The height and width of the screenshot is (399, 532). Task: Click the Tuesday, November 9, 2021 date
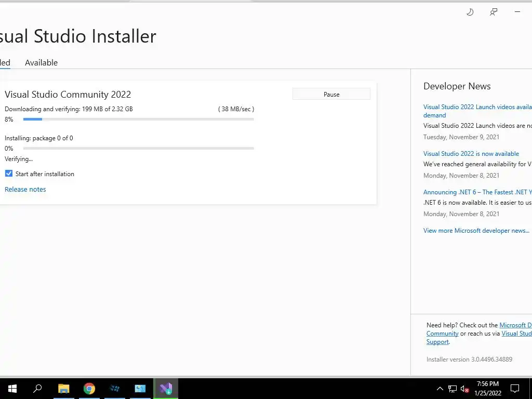pos(461,137)
